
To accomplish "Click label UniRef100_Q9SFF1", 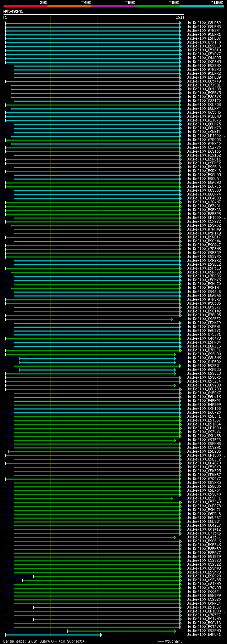I will [x=204, y=498].
